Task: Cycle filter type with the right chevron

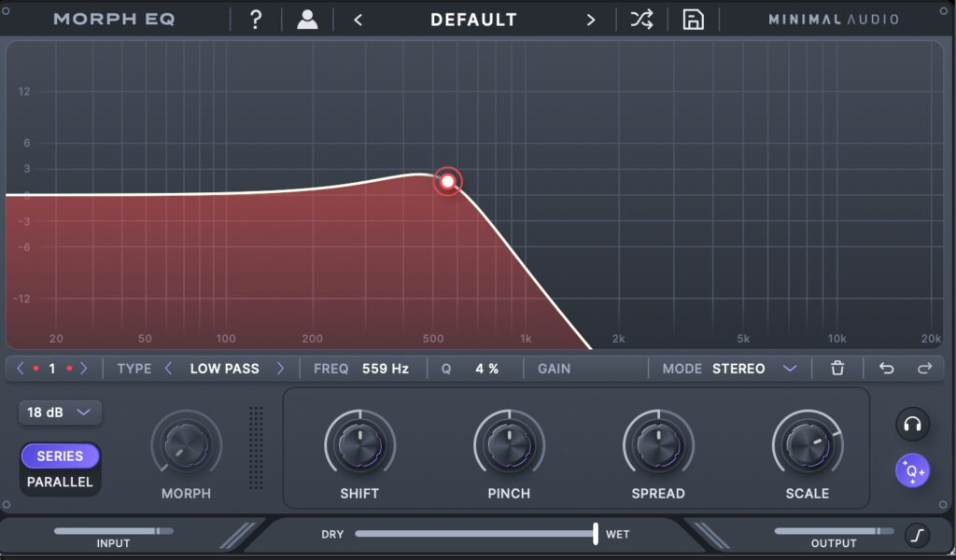Action: pos(281,368)
